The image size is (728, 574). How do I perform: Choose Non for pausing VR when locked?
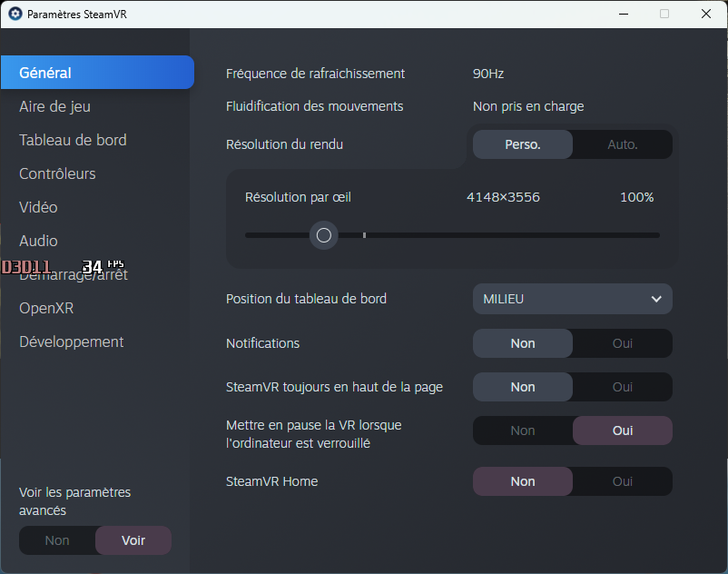(x=523, y=431)
